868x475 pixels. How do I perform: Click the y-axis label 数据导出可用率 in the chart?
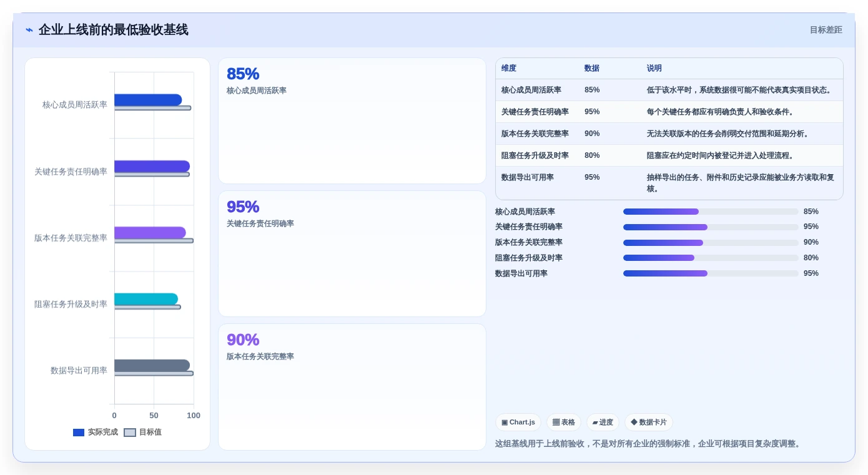79,371
